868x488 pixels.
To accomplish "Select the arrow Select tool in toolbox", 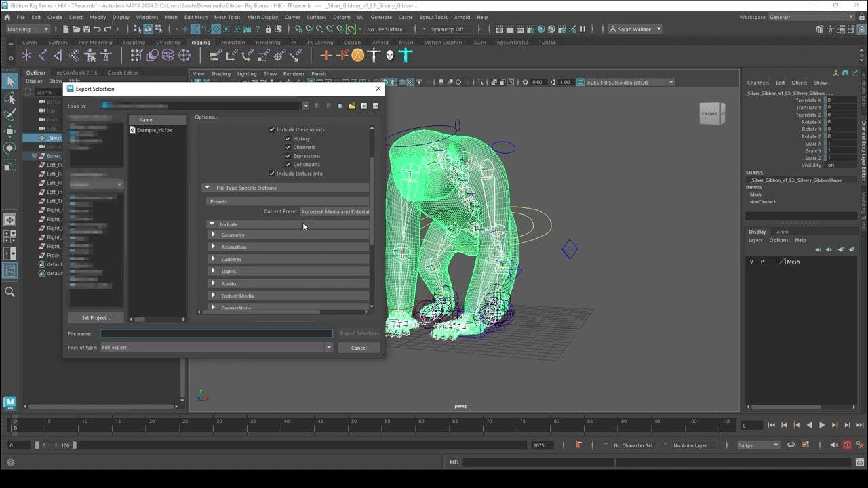I will click(x=9, y=81).
